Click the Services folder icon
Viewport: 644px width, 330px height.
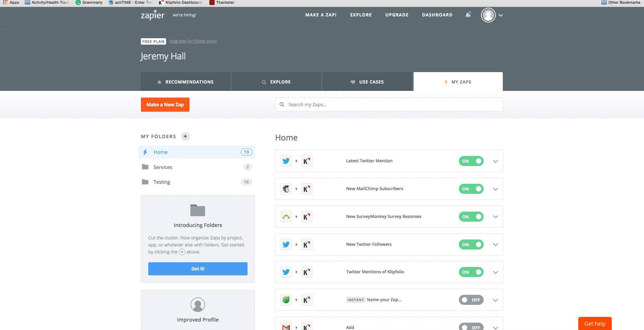coord(145,167)
